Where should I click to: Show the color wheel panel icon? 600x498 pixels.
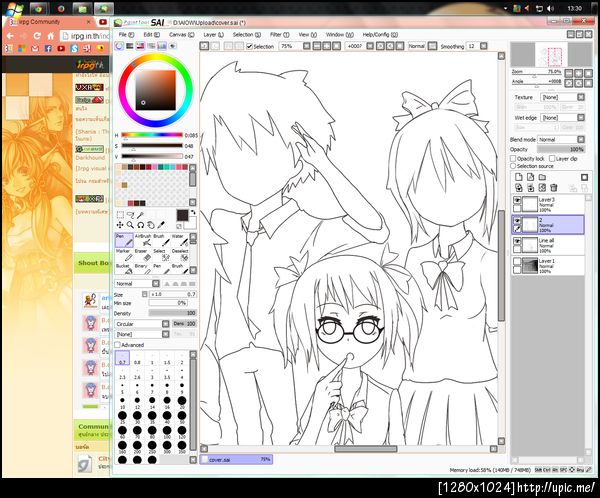point(119,46)
